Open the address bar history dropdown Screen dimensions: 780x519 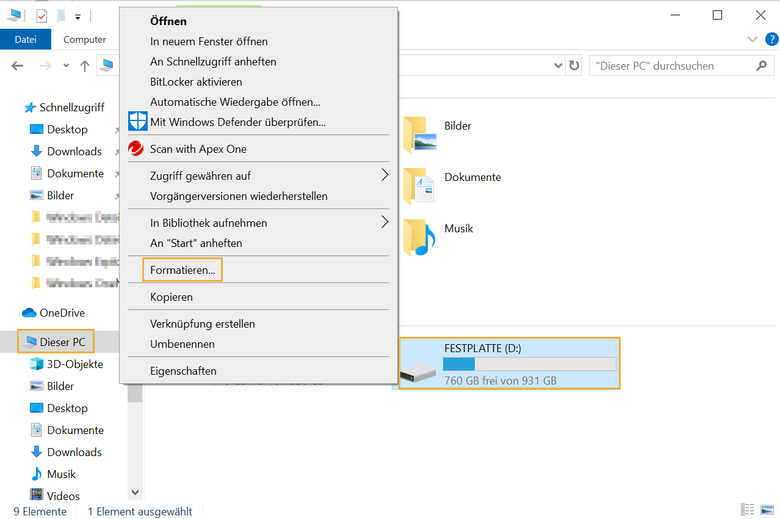pos(558,66)
